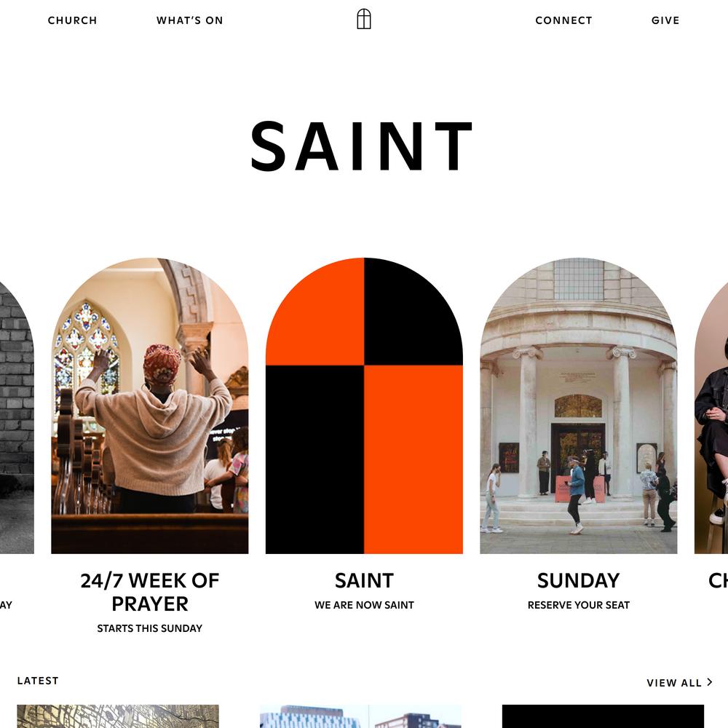Click Starts This Sunday subtitle
Image resolution: width=728 pixels, height=728 pixels.
pyautogui.click(x=149, y=628)
